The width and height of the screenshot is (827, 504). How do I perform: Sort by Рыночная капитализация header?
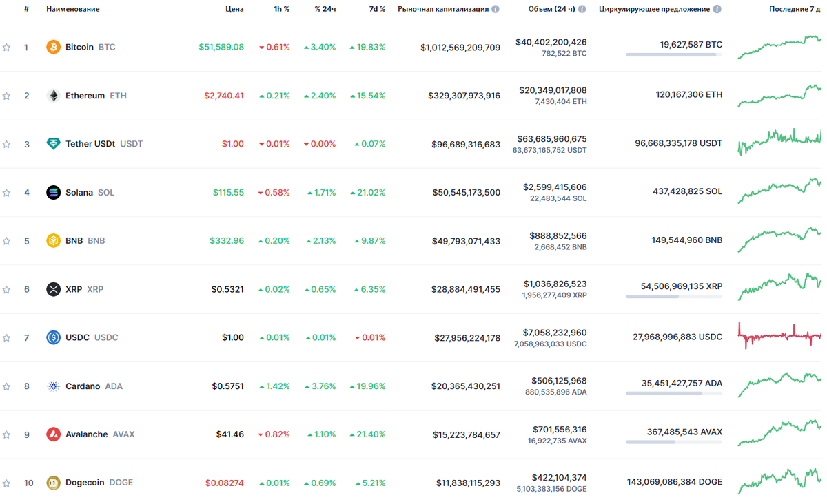coord(443,9)
